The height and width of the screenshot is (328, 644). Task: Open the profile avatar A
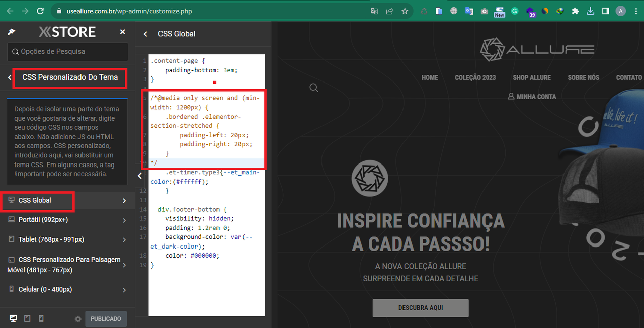point(621,11)
